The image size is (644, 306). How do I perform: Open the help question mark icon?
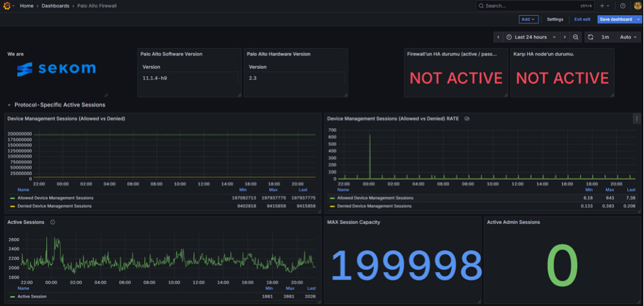pos(623,6)
